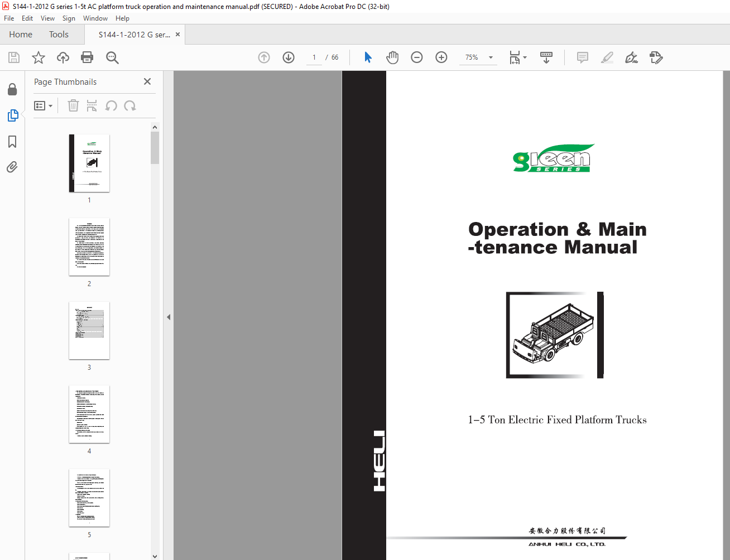
Task: Open the Help menu
Action: 122,18
